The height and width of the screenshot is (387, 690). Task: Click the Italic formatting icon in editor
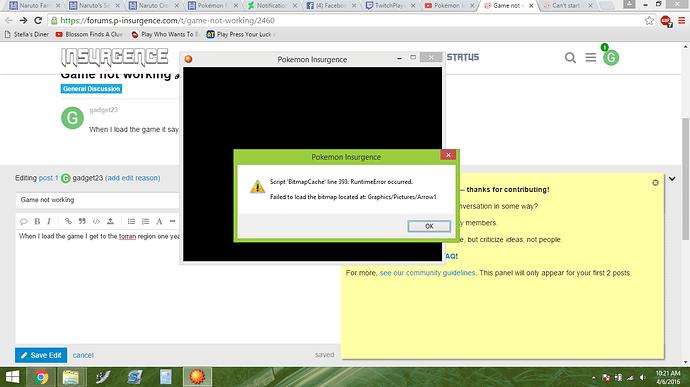point(49,221)
